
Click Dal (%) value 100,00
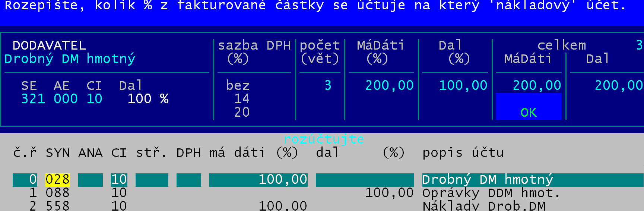463,86
